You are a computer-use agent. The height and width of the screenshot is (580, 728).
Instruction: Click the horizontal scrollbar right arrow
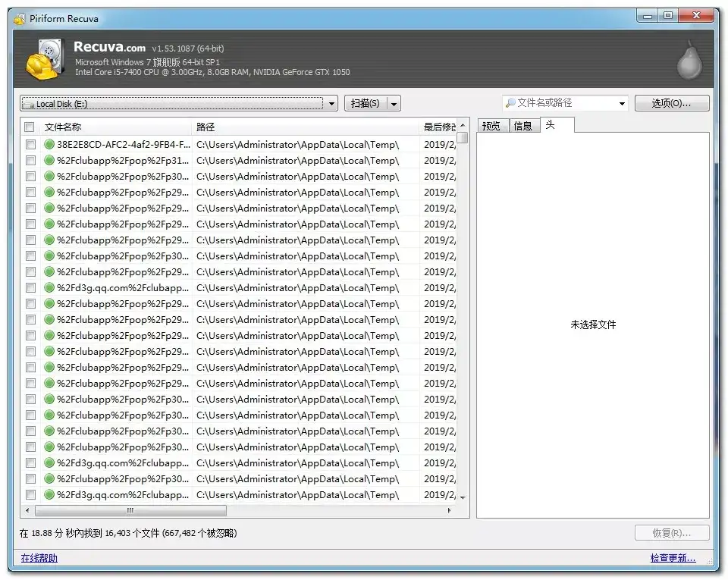[449, 510]
